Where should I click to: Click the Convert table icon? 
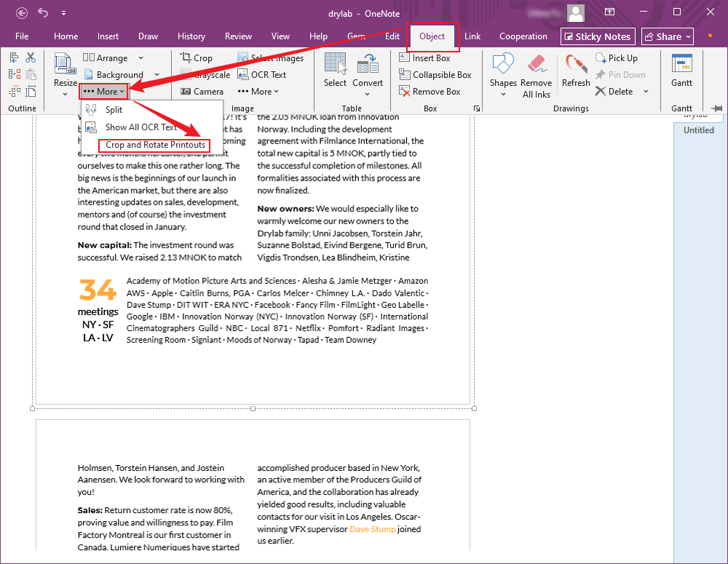(x=367, y=64)
